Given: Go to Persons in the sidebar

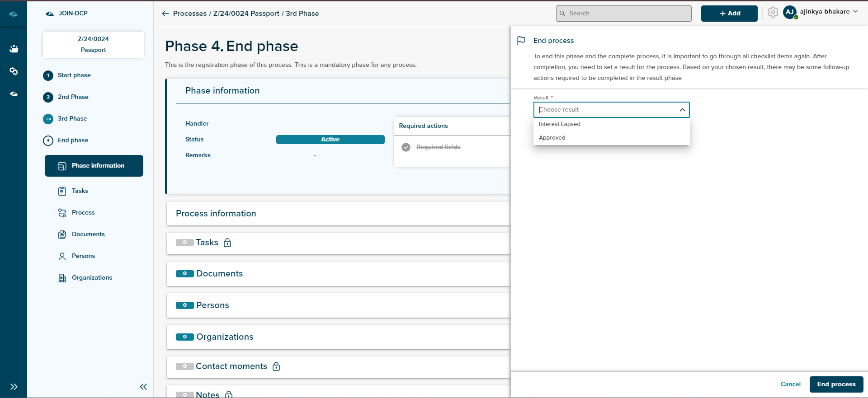Looking at the screenshot, I should coord(83,256).
